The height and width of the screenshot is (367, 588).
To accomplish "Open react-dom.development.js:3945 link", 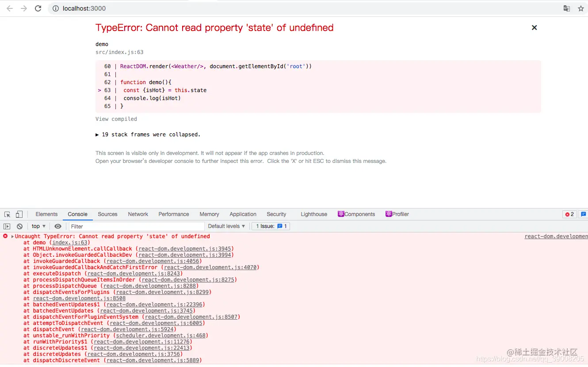I will click(x=184, y=249).
